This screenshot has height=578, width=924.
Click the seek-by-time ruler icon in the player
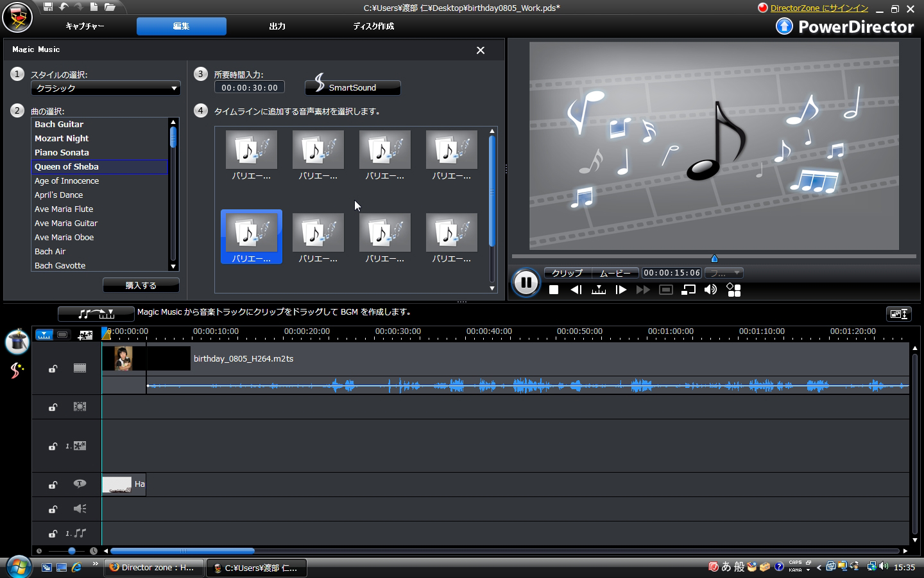(x=599, y=290)
